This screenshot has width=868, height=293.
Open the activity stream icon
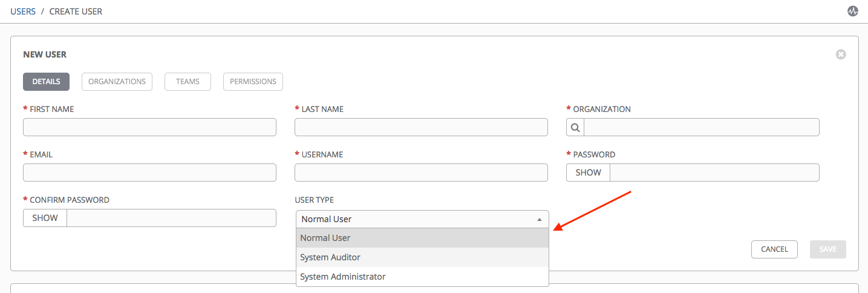point(853,12)
